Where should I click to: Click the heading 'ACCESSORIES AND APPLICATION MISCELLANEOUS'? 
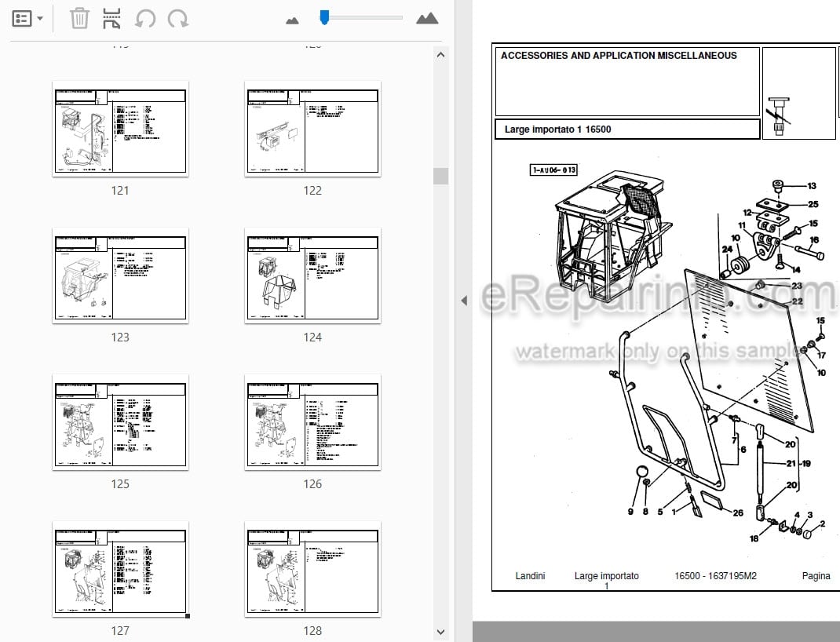(619, 56)
